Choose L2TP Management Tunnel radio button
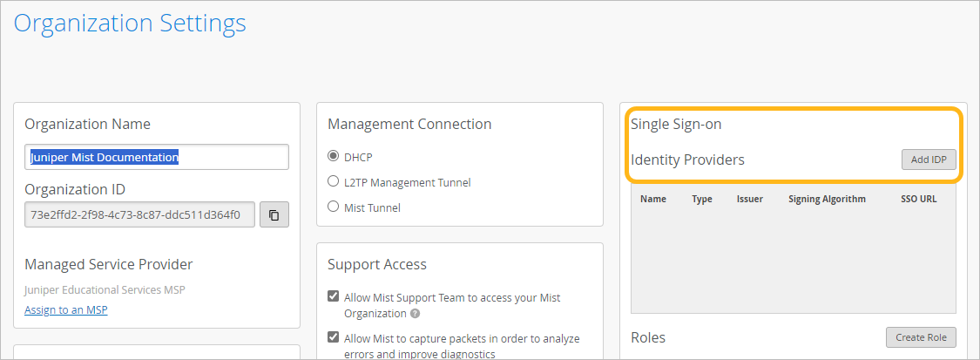 pyautogui.click(x=333, y=182)
